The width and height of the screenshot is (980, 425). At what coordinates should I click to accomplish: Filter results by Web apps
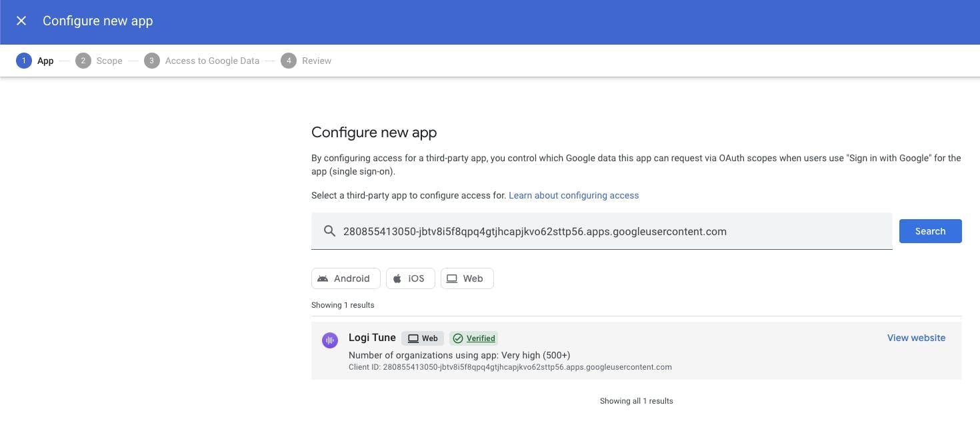click(467, 278)
